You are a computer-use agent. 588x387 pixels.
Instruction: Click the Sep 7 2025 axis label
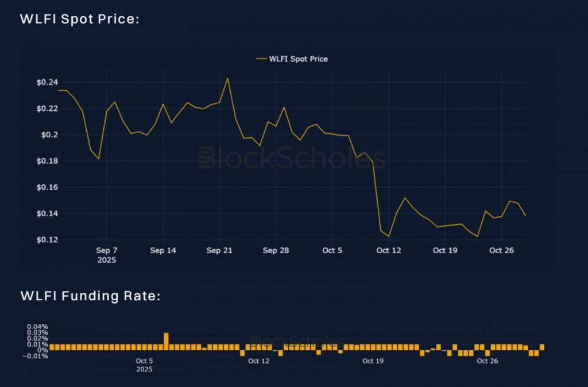[107, 255]
